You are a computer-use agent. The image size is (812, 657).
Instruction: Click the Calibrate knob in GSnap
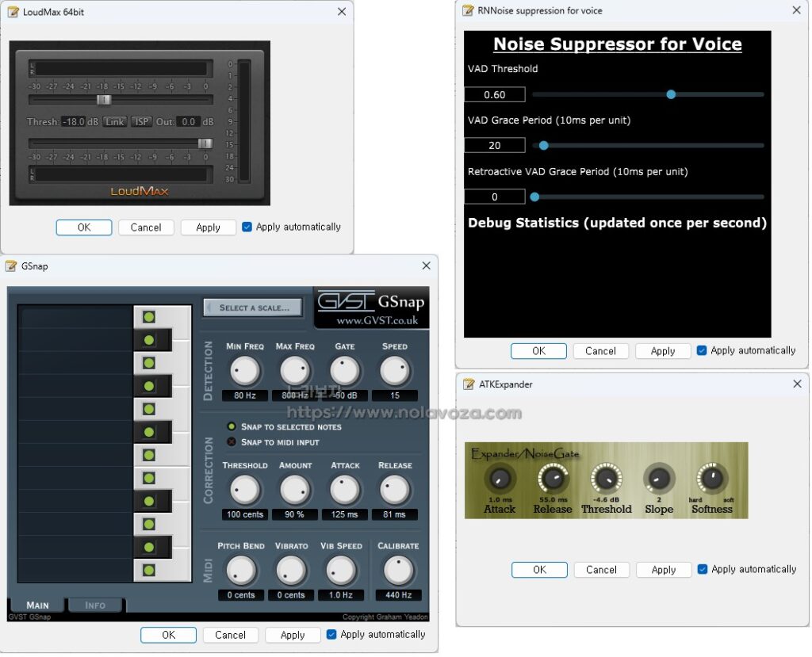(398, 571)
